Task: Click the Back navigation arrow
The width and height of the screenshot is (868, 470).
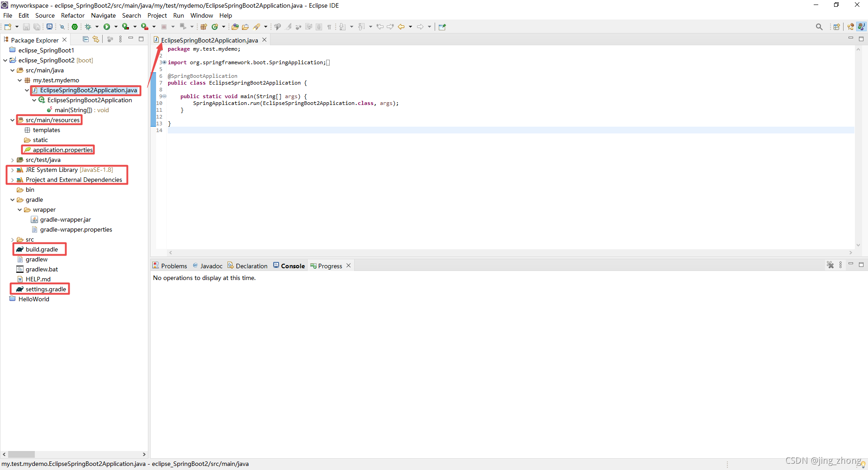Action: tap(401, 27)
